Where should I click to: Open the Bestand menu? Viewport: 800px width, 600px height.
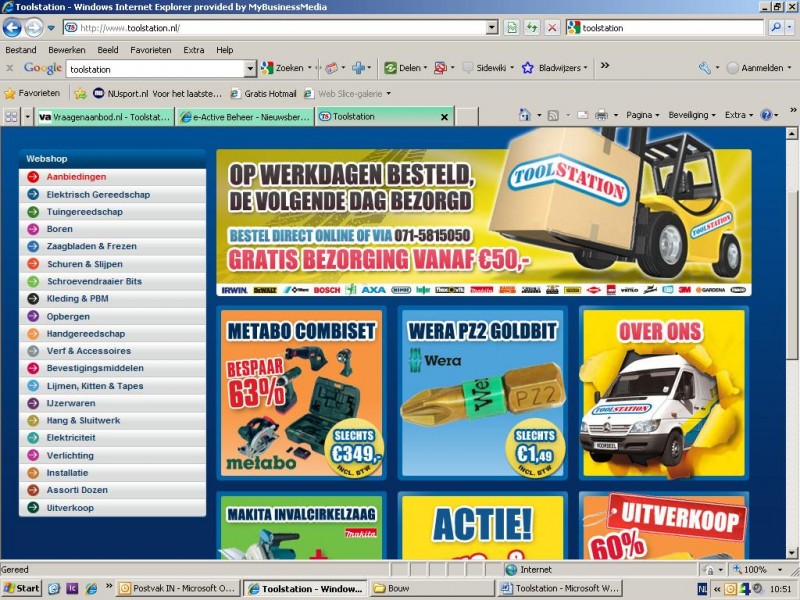click(21, 50)
